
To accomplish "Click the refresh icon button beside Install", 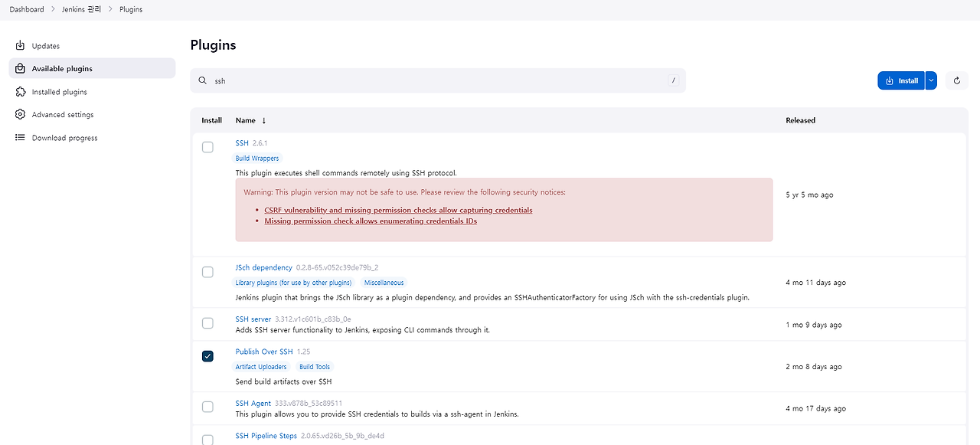I will click(x=957, y=80).
